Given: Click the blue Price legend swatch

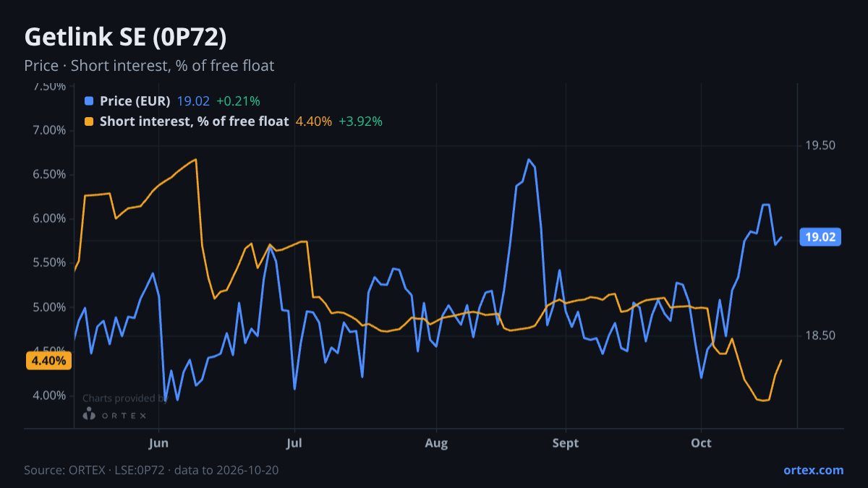Looking at the screenshot, I should click(x=89, y=101).
